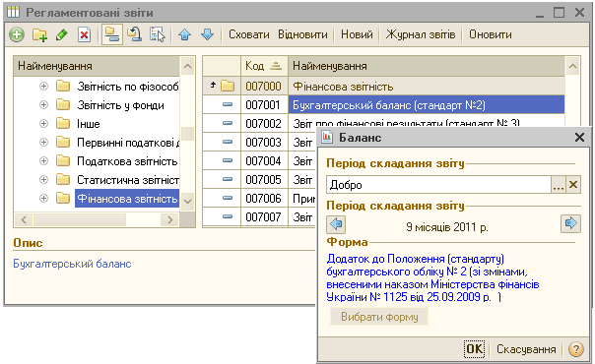
Task: Select the code 007006 cell
Action: tap(264, 198)
